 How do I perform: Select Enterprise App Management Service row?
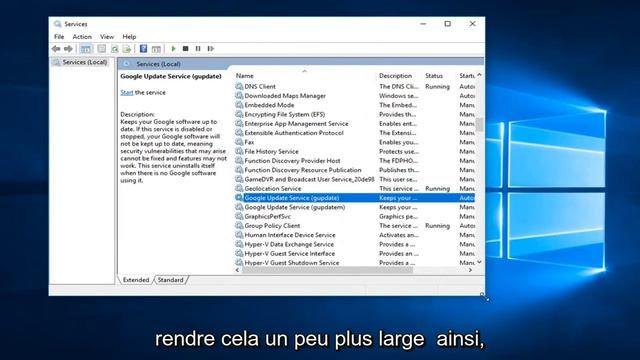[354, 124]
